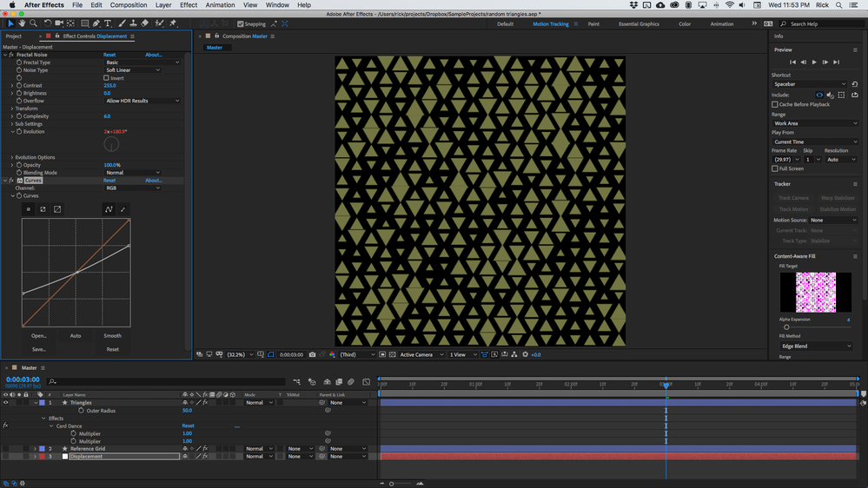Select the Zoom magnifier tool

33,23
